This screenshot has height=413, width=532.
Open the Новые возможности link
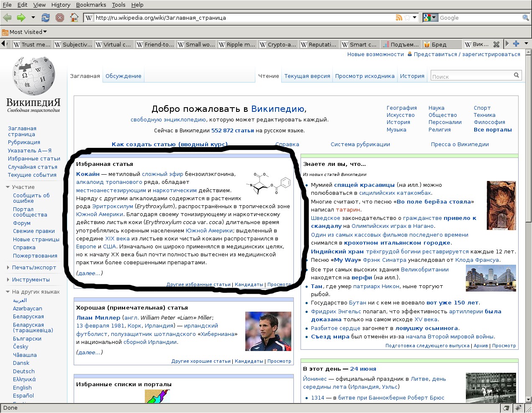375,54
